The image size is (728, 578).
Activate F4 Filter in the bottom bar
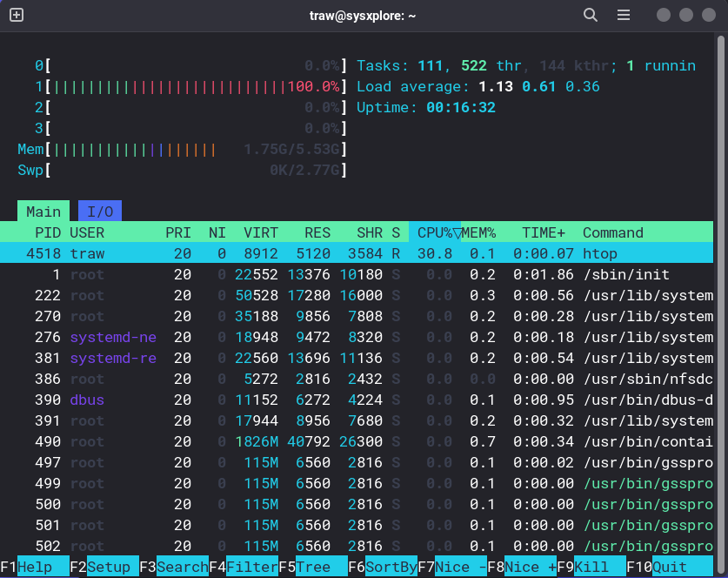(244, 567)
